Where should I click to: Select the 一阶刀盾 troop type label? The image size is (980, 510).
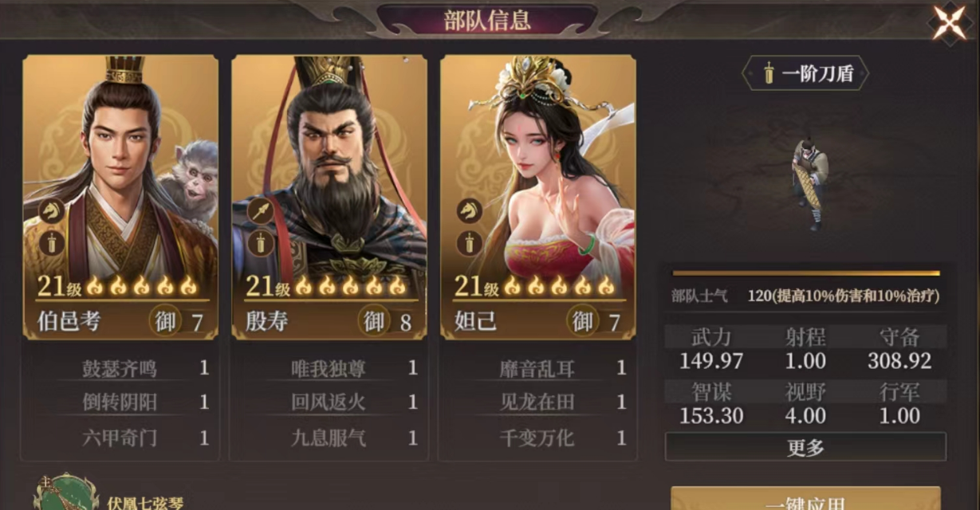(805, 74)
